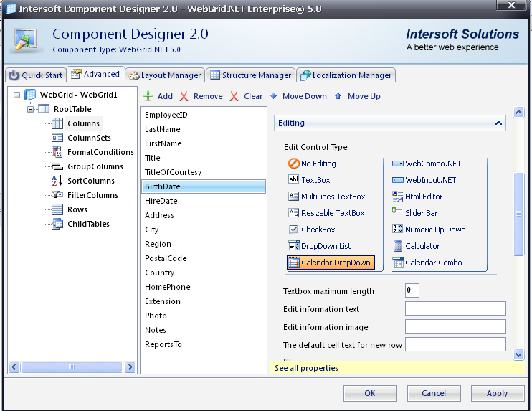Click the red X Clear icon
Image resolution: width=532 pixels, height=411 pixels.
click(x=234, y=96)
